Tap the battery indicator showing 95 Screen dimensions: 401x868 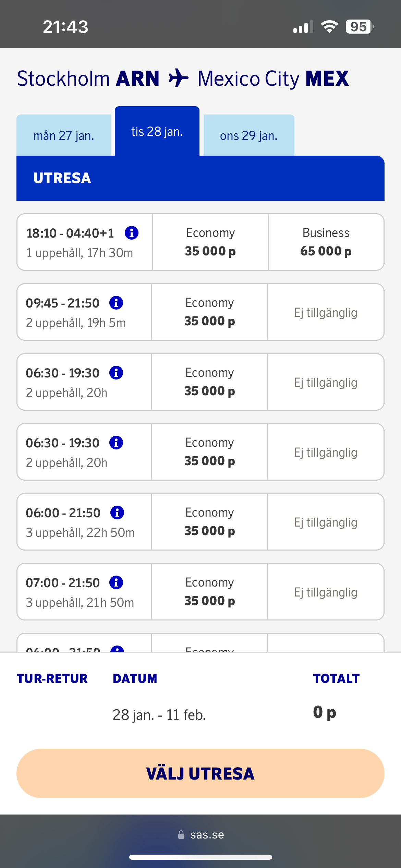(x=359, y=27)
